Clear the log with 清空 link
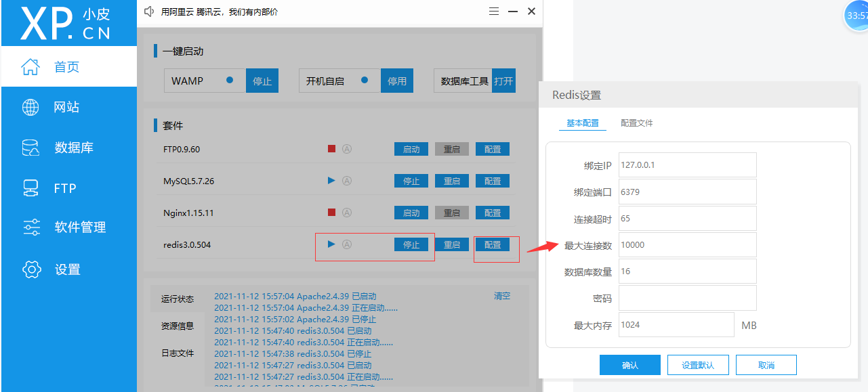Viewport: 868px width, 392px height. coord(502,296)
